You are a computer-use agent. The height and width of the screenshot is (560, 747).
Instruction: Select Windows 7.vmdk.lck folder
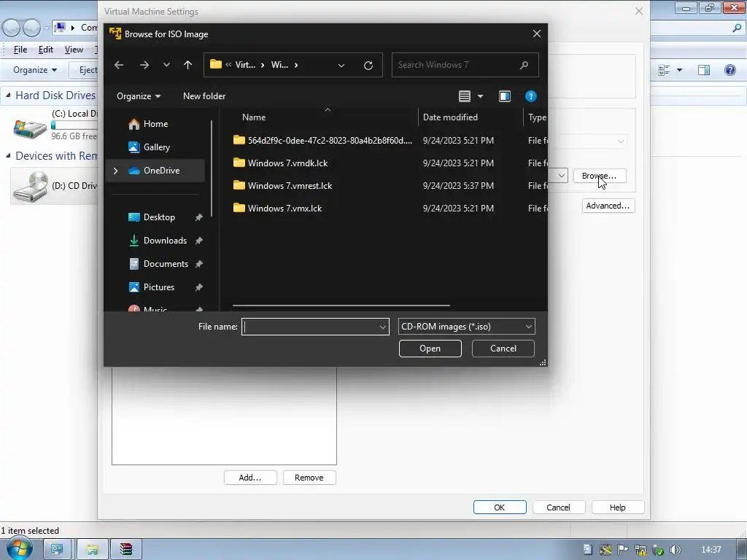(287, 163)
